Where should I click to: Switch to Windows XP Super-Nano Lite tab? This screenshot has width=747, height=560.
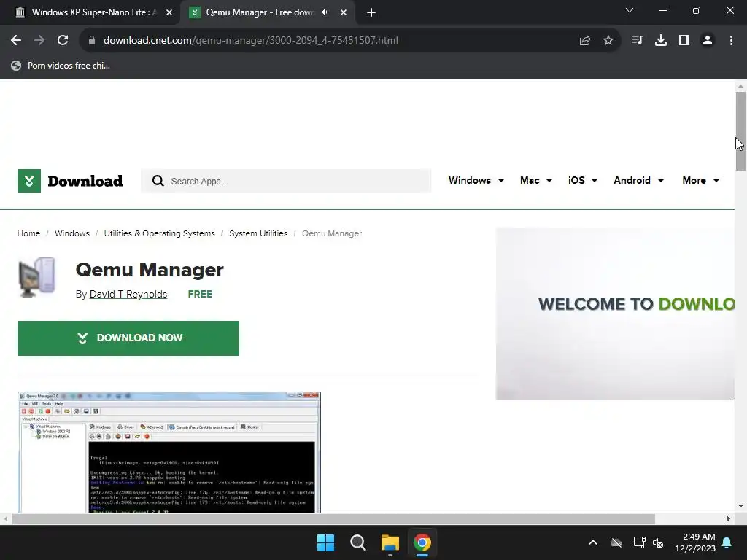click(x=93, y=12)
